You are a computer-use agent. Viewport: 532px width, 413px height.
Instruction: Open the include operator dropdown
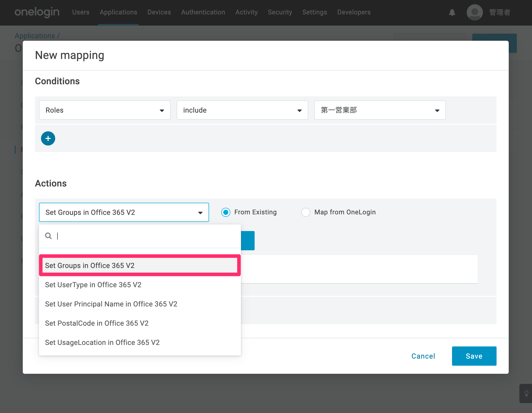(242, 110)
